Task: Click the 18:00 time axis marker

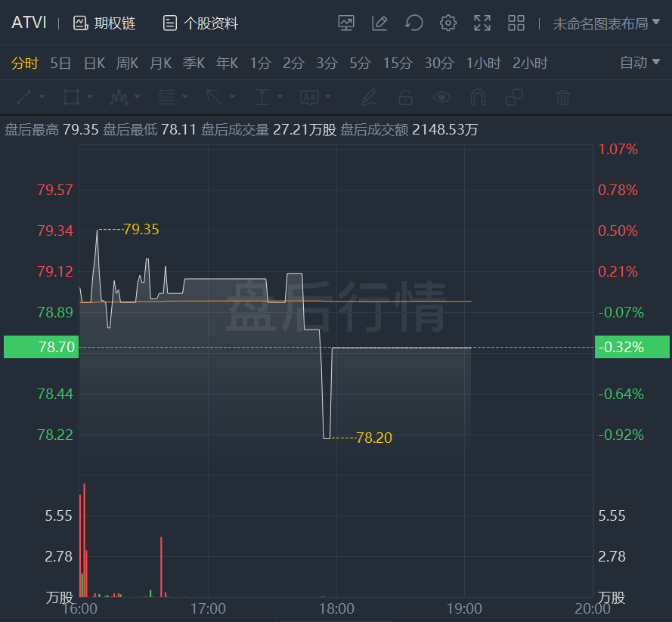Action: click(x=336, y=608)
